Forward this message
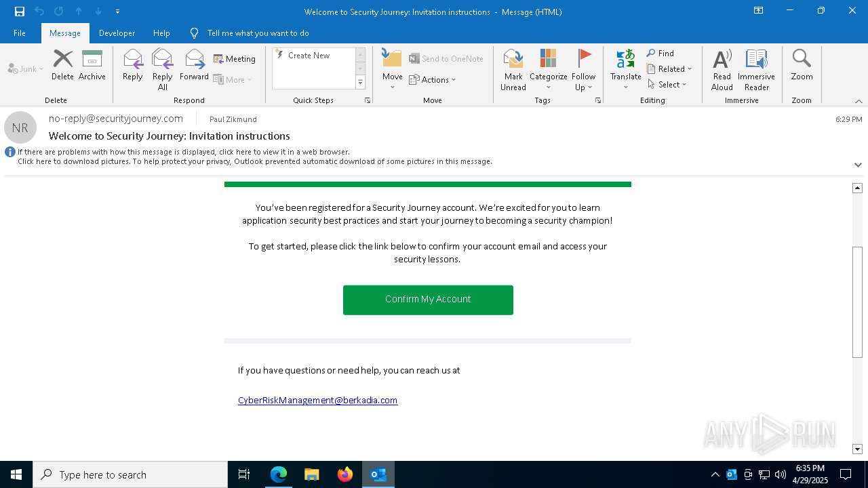Screen dimensions: 868x488 [194, 65]
